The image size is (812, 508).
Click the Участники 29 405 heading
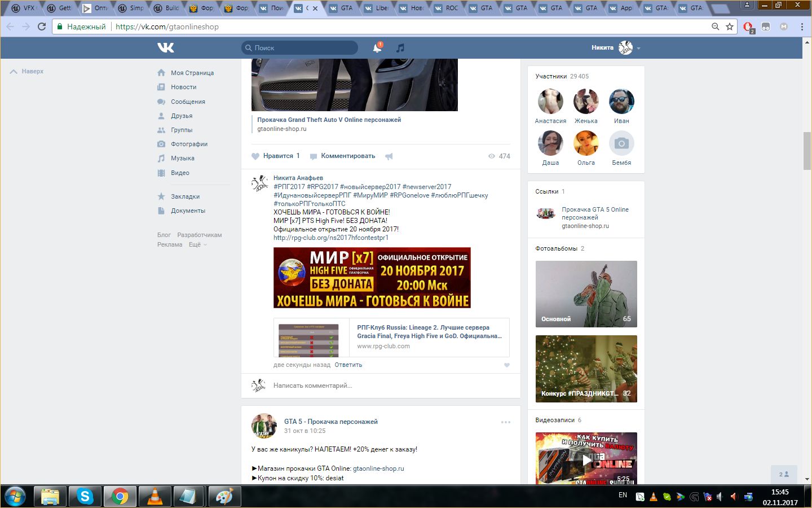click(x=562, y=76)
